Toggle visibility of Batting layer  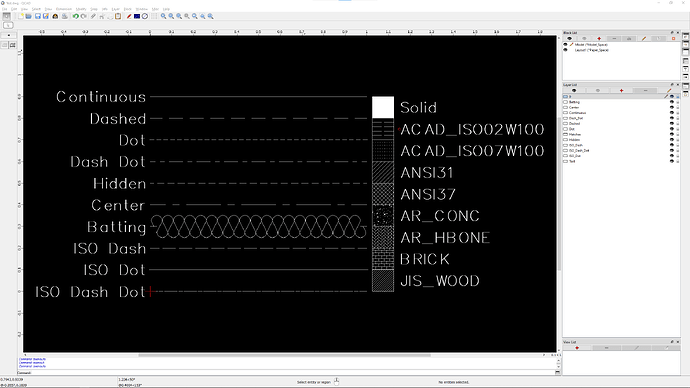pos(672,102)
